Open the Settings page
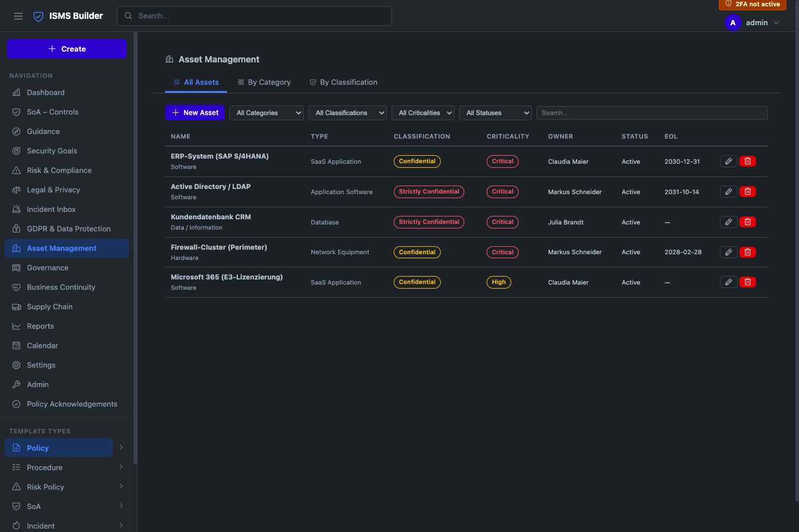799x532 pixels. tap(66, 365)
